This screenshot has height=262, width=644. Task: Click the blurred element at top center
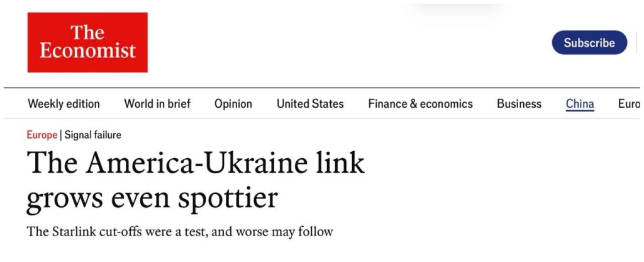point(457,8)
